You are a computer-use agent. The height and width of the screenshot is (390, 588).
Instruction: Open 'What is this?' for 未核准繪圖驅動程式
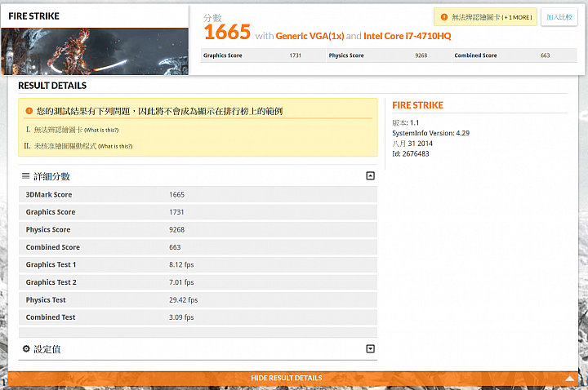pos(115,146)
